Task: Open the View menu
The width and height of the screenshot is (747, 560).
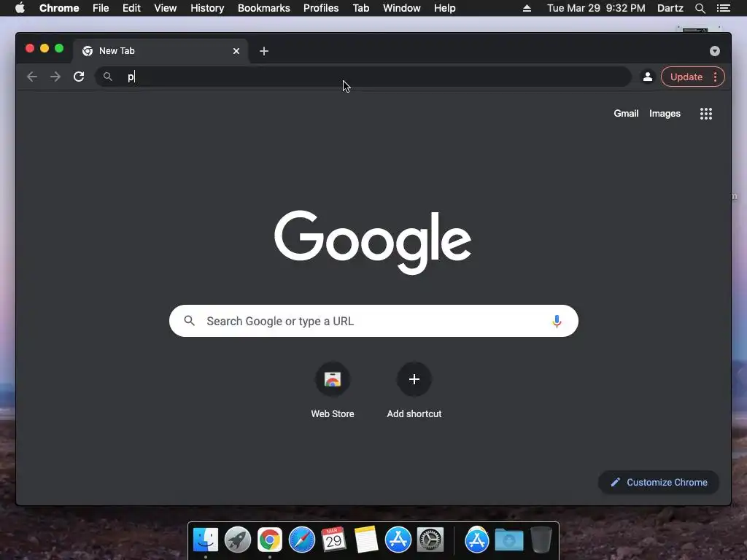Action: pos(166,8)
